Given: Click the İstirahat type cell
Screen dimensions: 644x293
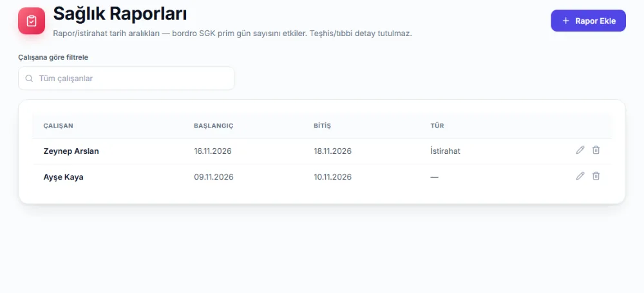Looking at the screenshot, I should coord(445,151).
